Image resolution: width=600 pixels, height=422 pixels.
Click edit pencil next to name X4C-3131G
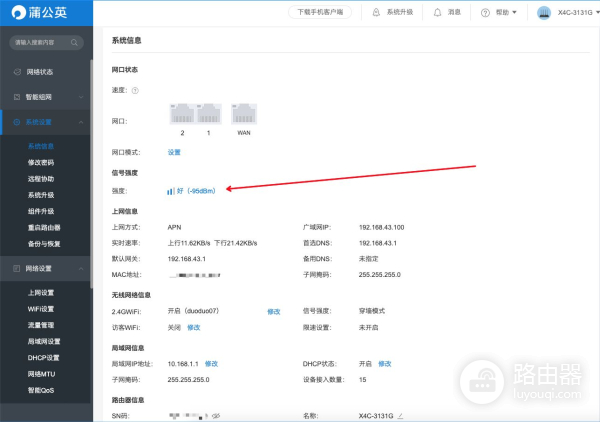400,416
